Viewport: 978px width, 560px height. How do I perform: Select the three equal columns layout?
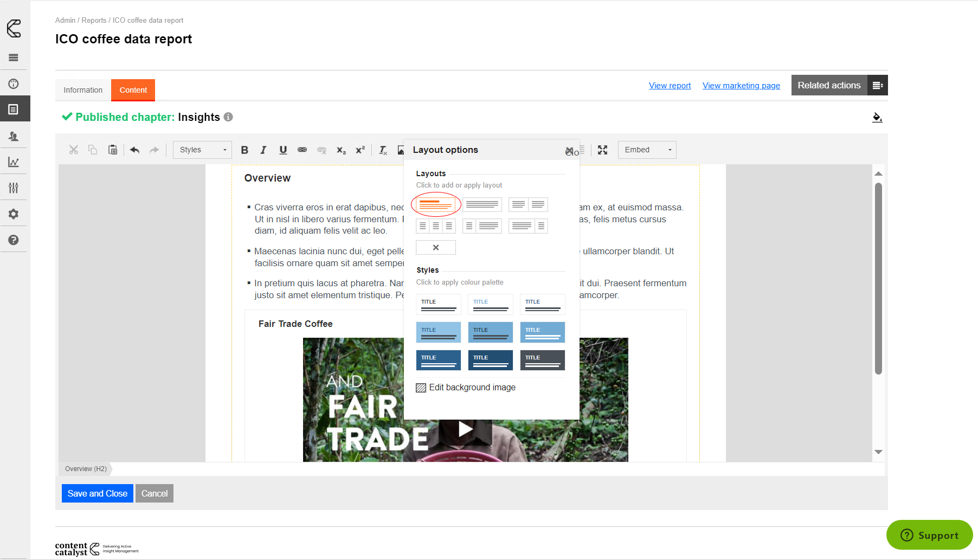point(436,226)
